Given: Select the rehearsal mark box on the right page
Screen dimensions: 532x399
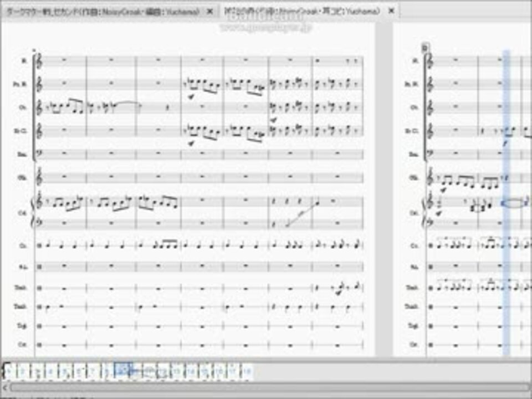Looking at the screenshot, I should tap(425, 47).
